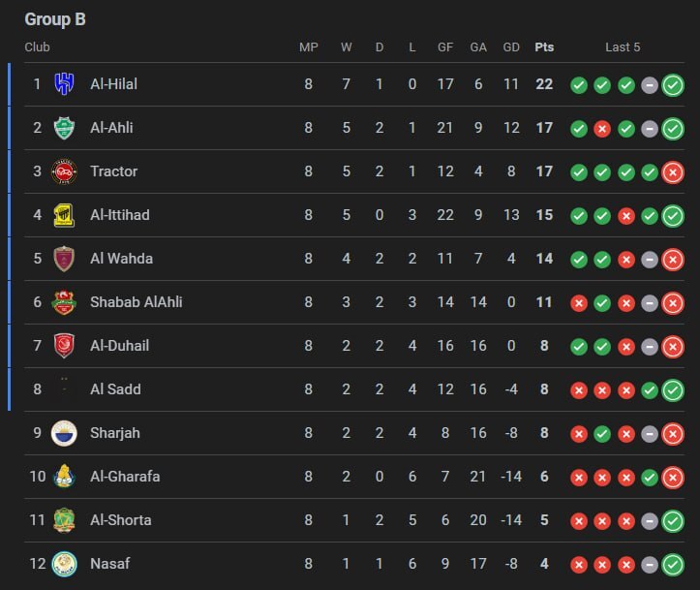The height and width of the screenshot is (590, 700).
Task: Click the Nasaf club logo
Action: click(x=64, y=564)
